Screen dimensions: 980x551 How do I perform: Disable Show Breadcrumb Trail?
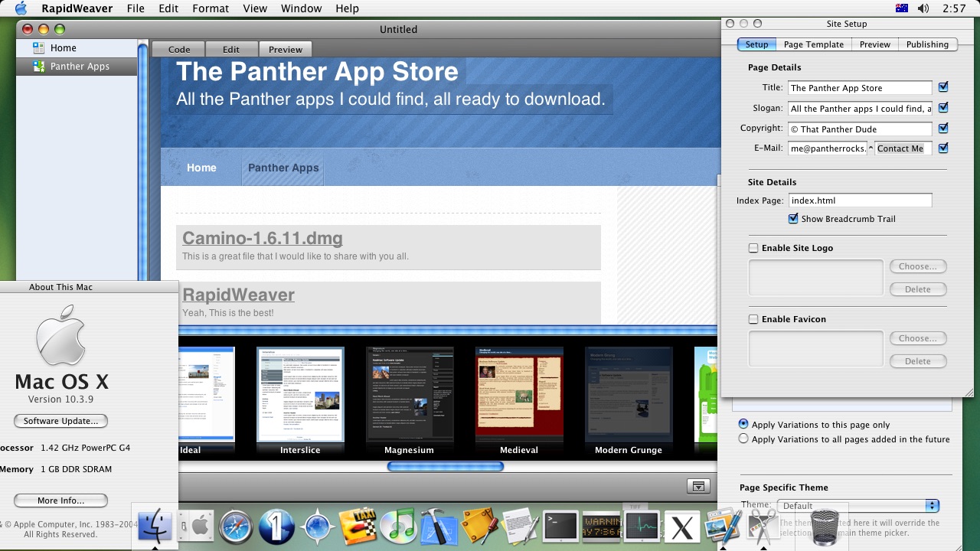click(793, 219)
